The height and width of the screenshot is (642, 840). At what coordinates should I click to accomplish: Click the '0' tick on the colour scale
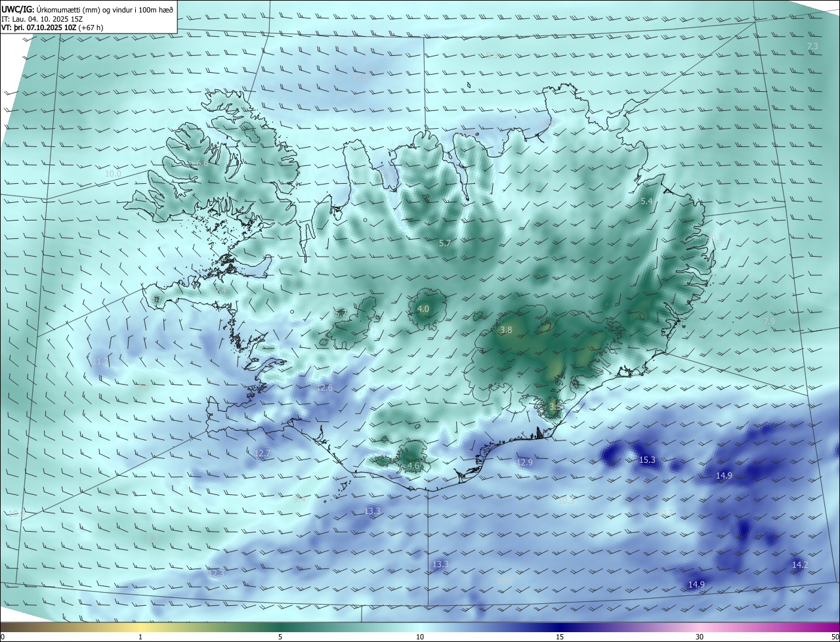pos(2,637)
